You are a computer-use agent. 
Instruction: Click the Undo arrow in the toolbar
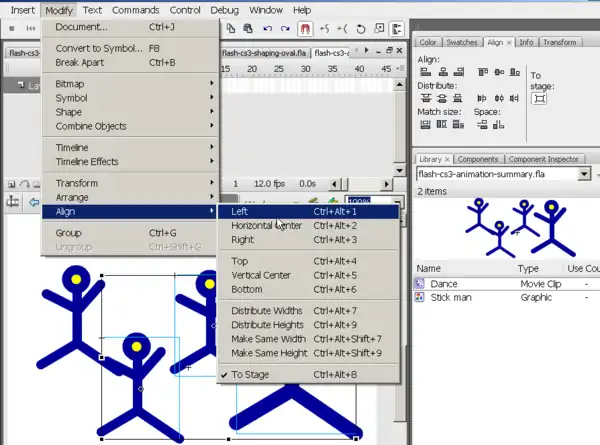tap(267, 30)
